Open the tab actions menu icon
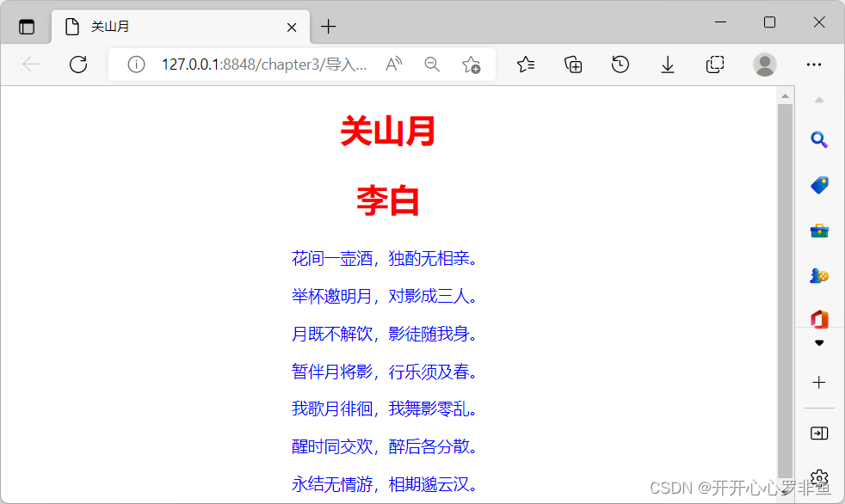This screenshot has height=504, width=845. (27, 27)
